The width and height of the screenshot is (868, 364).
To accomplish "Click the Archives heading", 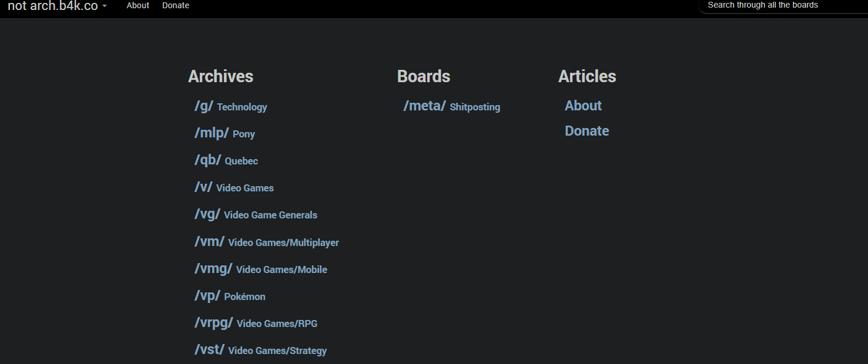I will [x=220, y=76].
